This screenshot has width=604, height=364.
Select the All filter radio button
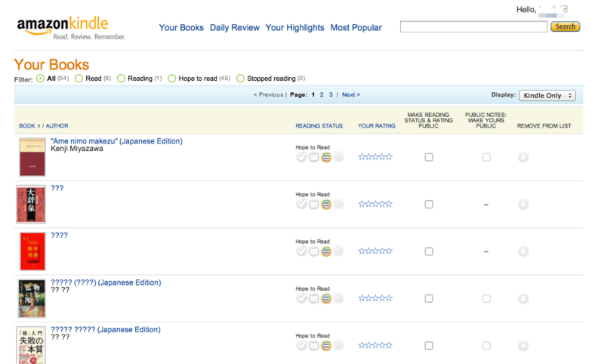pyautogui.click(x=41, y=79)
